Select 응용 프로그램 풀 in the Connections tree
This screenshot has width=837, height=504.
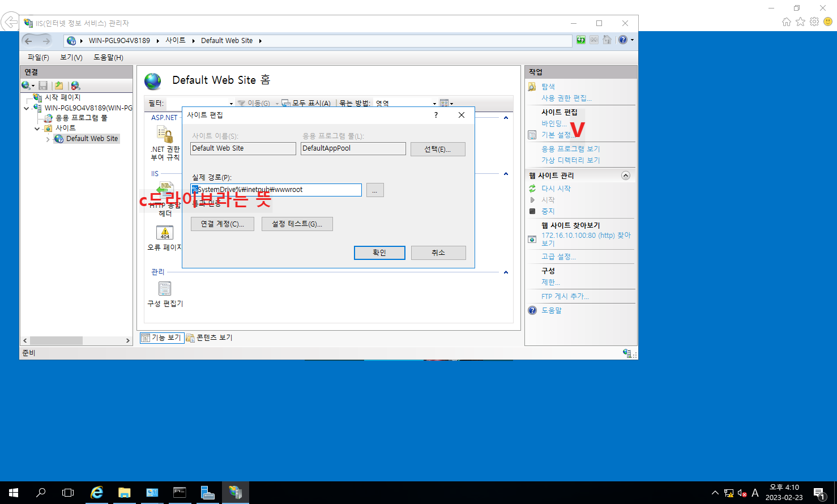pos(82,118)
